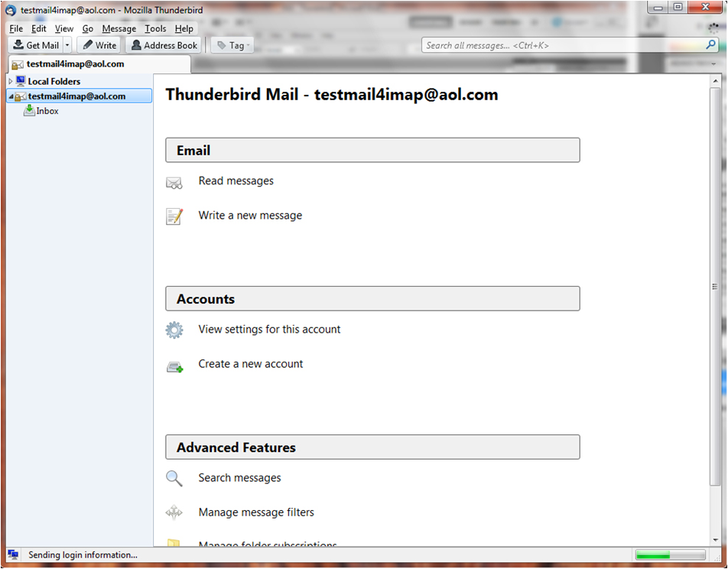Click the Write a new message link
The width and height of the screenshot is (728, 569).
click(250, 216)
